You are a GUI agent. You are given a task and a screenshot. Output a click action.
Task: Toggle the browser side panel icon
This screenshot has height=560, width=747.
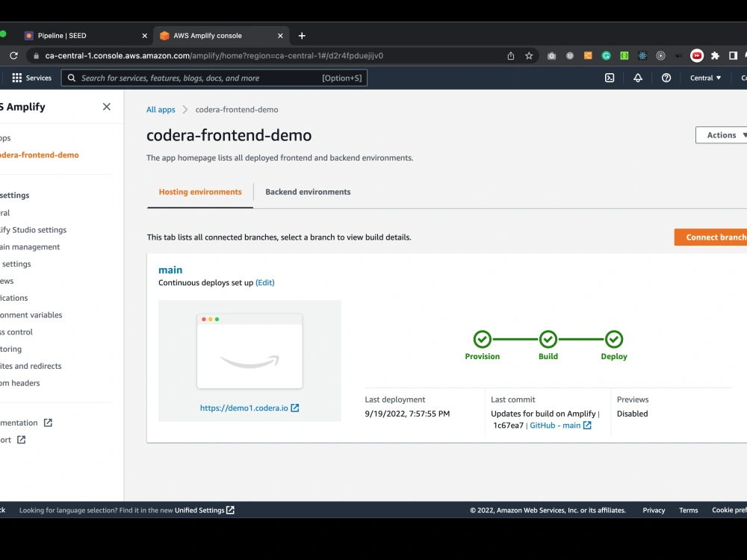click(x=734, y=56)
